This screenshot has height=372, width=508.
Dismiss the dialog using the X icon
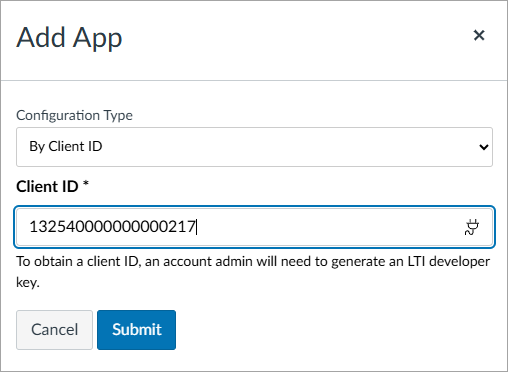[x=479, y=35]
